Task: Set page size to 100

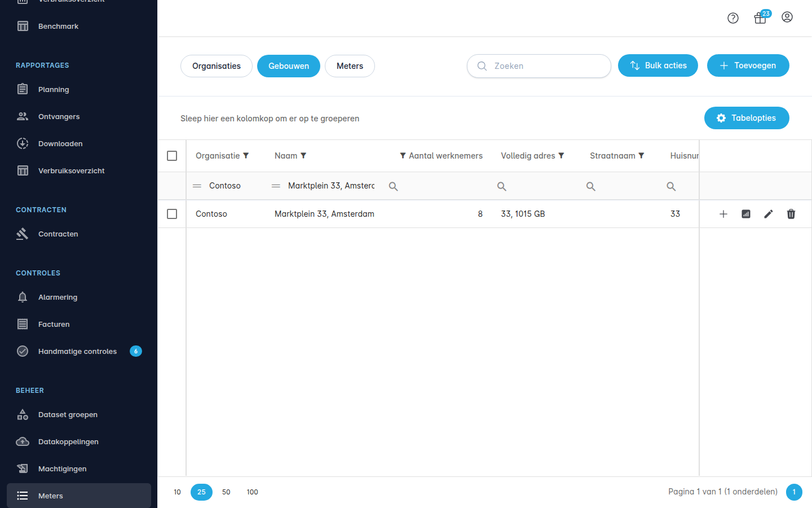Action: (x=252, y=492)
